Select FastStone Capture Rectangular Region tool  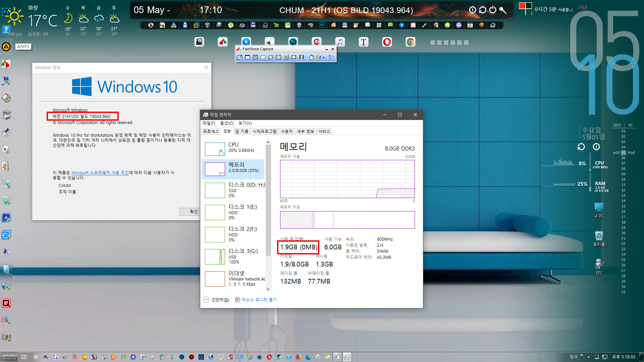point(263,57)
